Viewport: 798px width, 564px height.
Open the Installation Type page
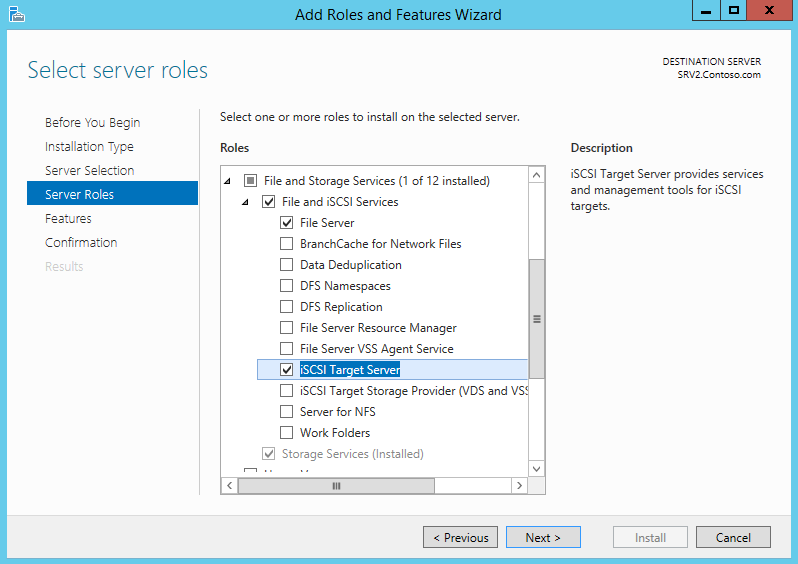coord(89,147)
